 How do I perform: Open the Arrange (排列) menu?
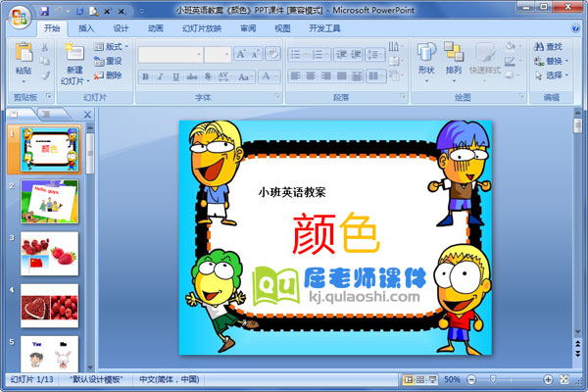click(454, 63)
